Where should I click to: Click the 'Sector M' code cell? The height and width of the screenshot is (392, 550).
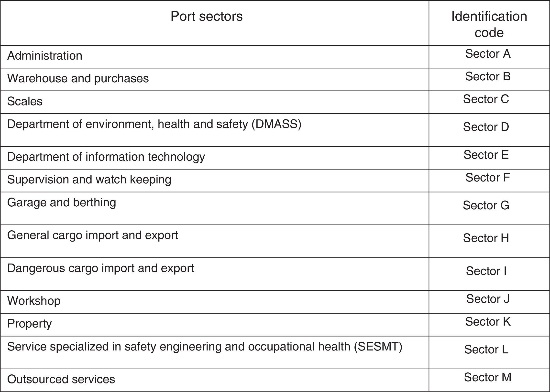tap(488, 377)
